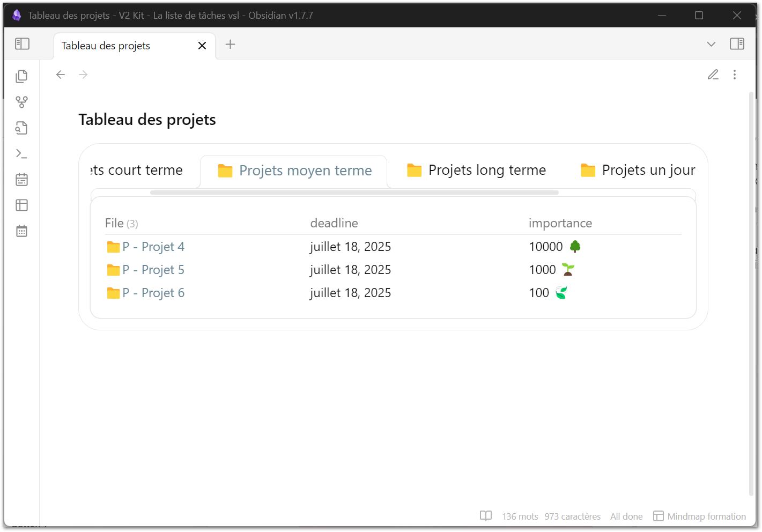This screenshot has height=532, width=762.
Task: Open the more options three-dot menu
Action: pos(735,75)
